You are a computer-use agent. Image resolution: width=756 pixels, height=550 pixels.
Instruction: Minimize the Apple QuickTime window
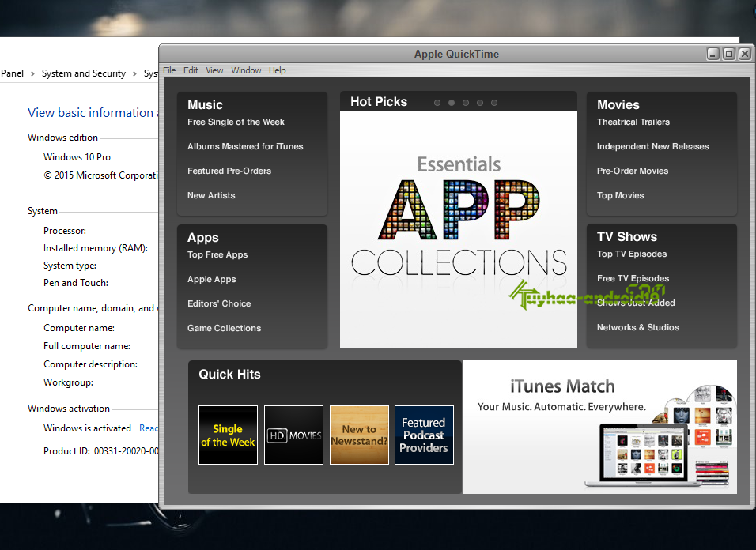tap(713, 54)
